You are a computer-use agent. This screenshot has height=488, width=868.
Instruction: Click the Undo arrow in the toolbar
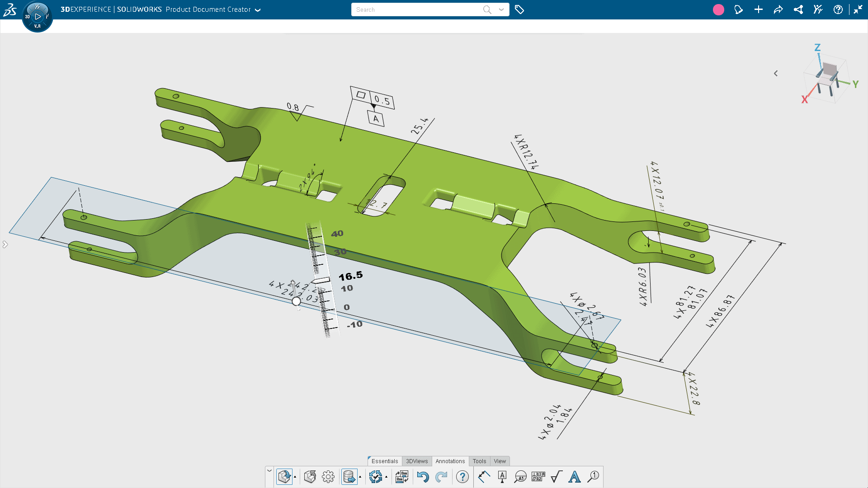tap(423, 477)
